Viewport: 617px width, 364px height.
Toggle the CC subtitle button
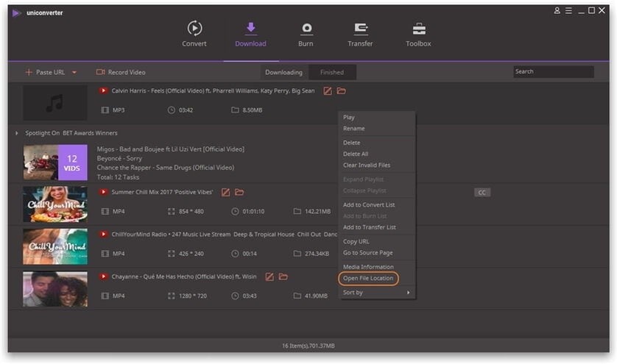[482, 192]
